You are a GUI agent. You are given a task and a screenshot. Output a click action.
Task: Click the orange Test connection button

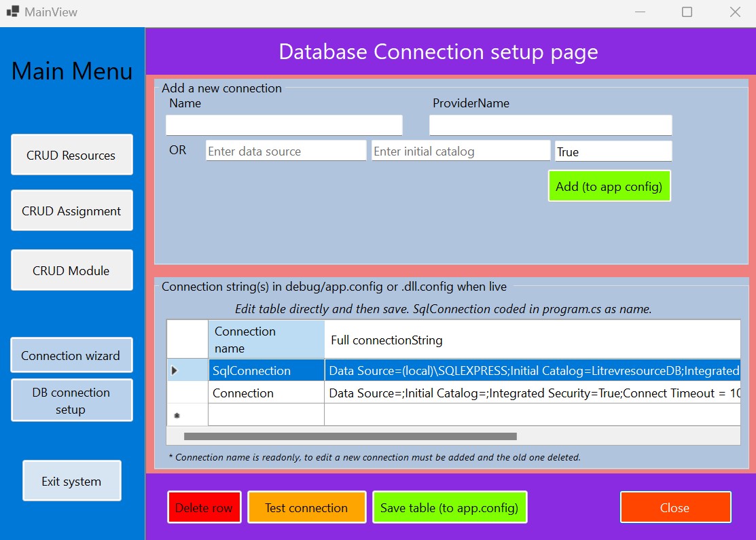coord(306,507)
